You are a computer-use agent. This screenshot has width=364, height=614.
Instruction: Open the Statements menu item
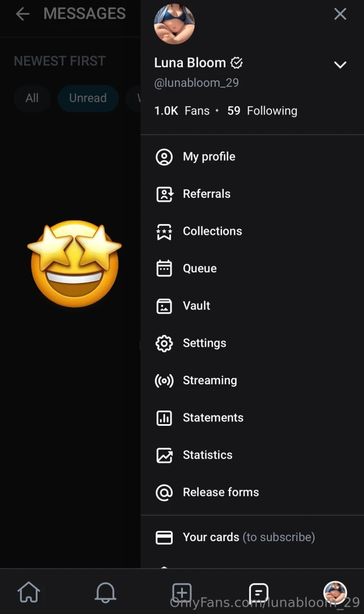pos(212,418)
